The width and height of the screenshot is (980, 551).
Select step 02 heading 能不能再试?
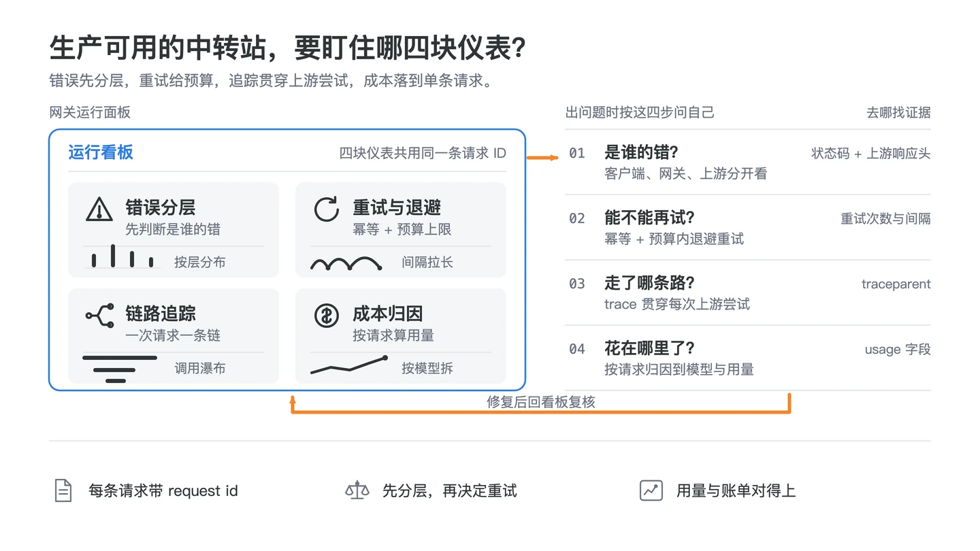(x=649, y=218)
